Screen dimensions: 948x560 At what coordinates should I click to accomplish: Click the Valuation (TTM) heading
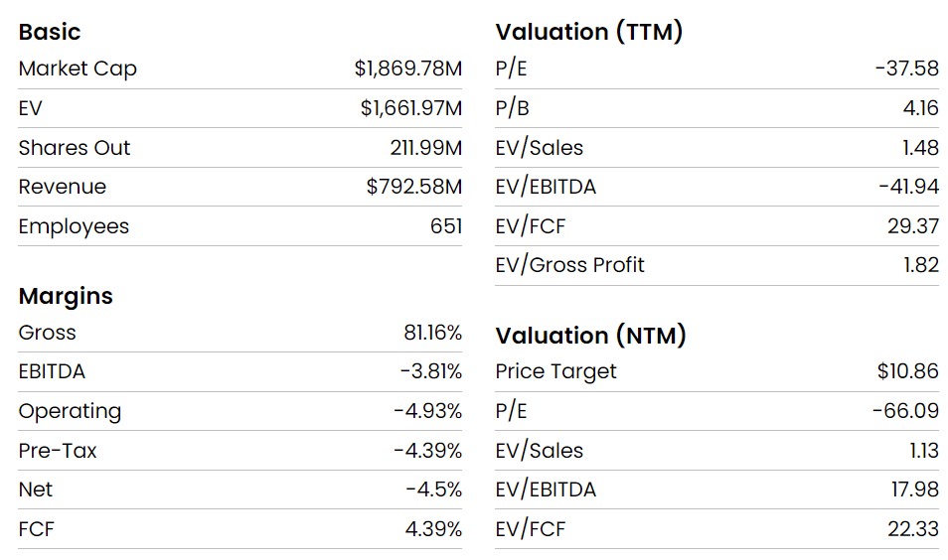coord(589,32)
